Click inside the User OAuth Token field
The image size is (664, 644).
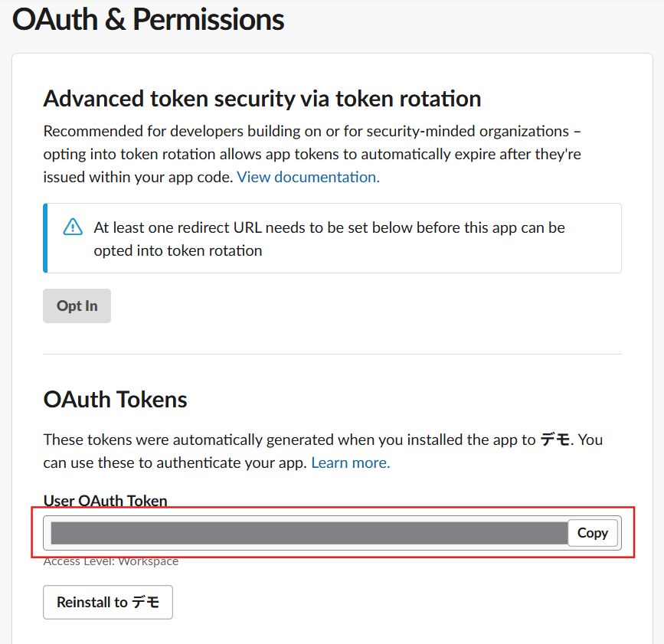[x=306, y=533]
